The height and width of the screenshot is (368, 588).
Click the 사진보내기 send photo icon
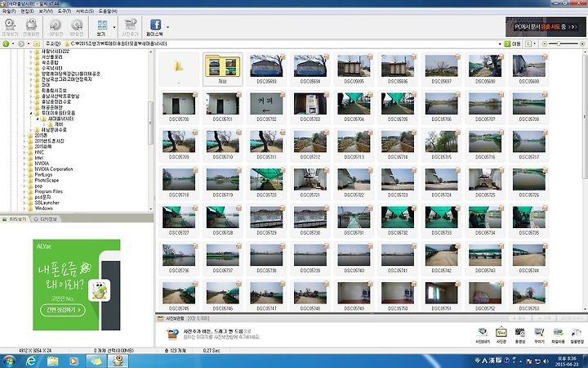click(x=483, y=335)
